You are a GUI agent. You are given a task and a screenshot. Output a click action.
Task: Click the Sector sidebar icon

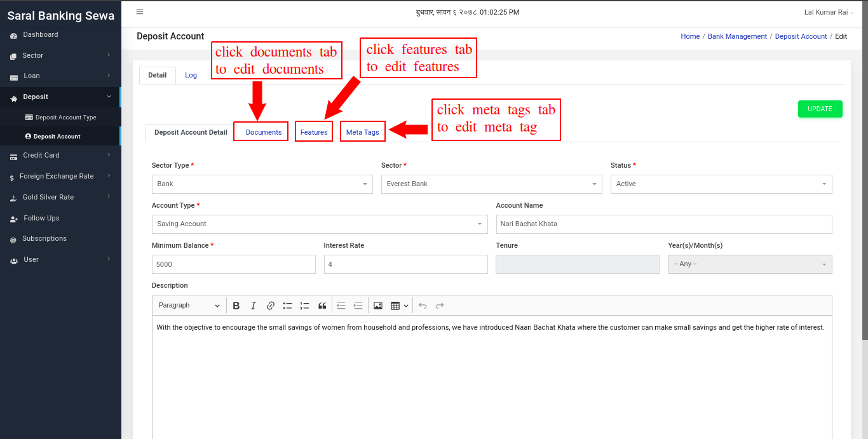(x=13, y=57)
